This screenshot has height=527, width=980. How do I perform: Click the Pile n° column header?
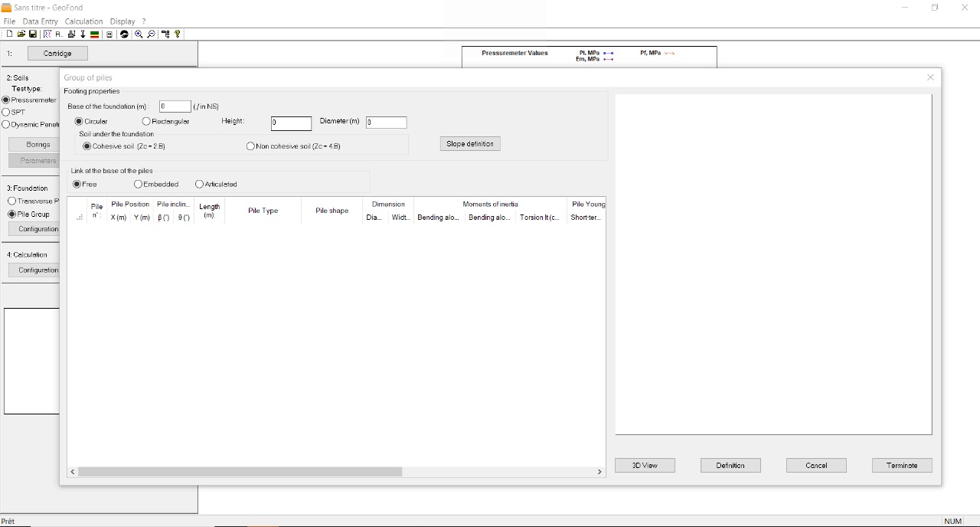click(x=96, y=211)
